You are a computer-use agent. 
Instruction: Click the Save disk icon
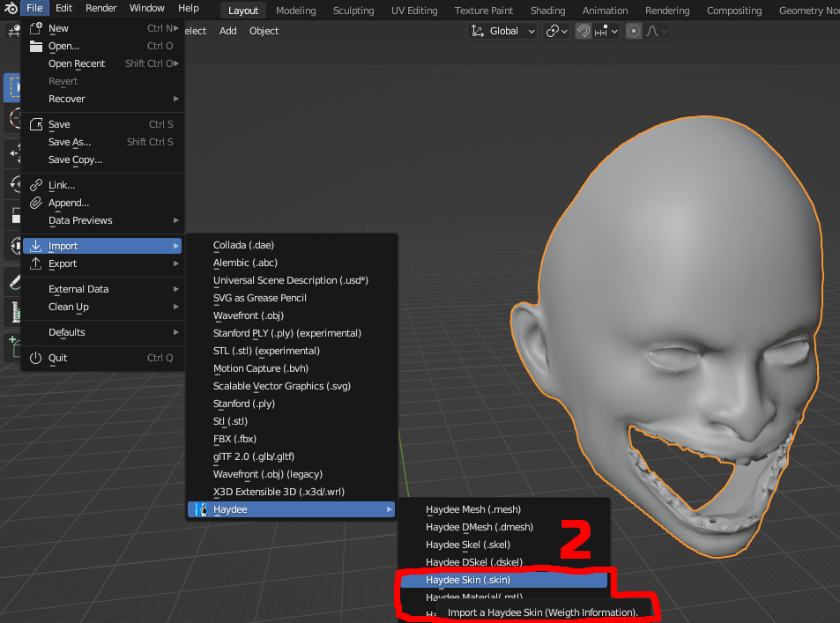(x=36, y=124)
